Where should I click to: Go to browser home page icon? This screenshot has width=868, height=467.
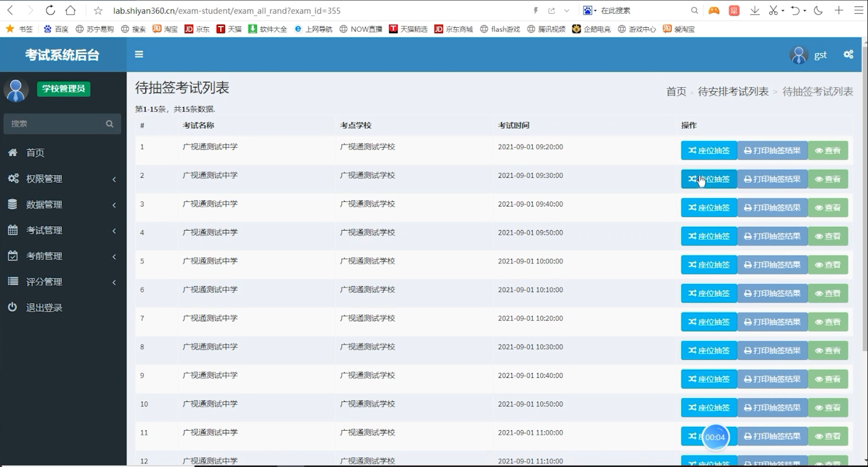[70, 10]
